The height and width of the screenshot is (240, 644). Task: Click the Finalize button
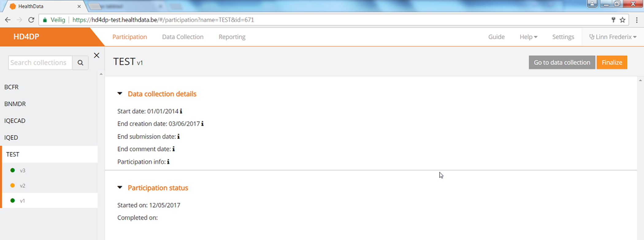pos(612,62)
